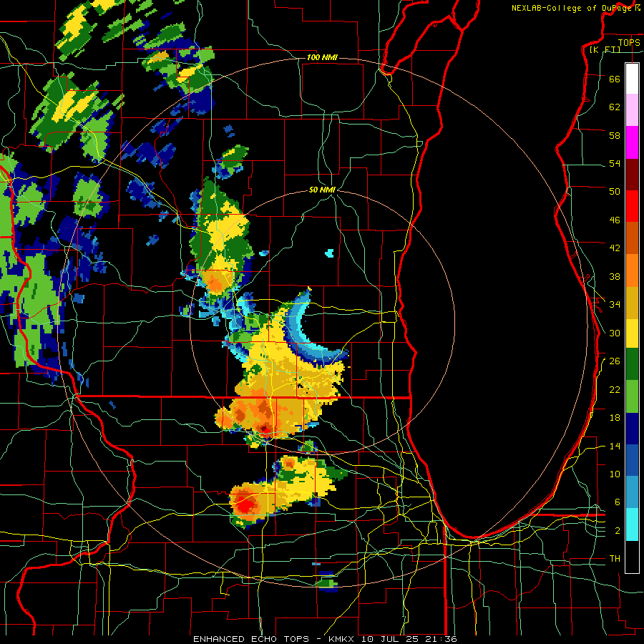Click the 34 legend value
This screenshot has width=644, height=644.
615,304
